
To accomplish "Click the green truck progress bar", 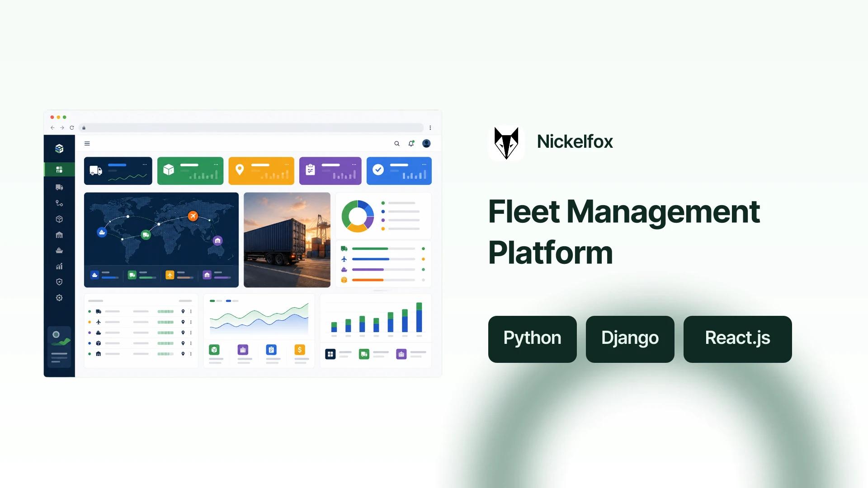I will click(x=383, y=249).
